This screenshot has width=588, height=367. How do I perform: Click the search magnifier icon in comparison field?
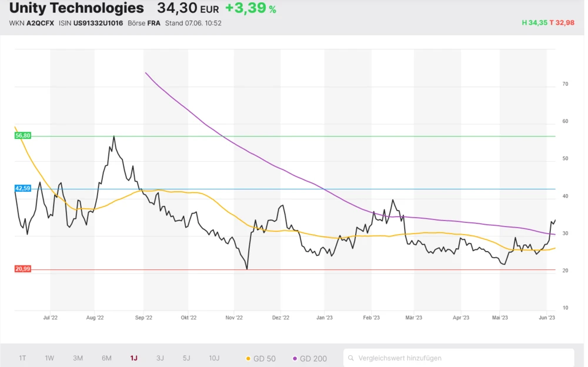click(x=351, y=358)
